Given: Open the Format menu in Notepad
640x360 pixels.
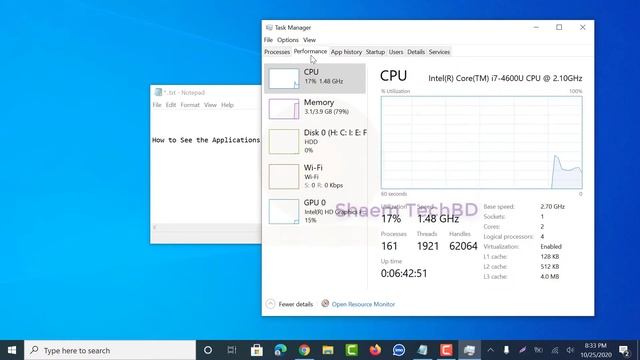Looking at the screenshot, I should tap(190, 105).
